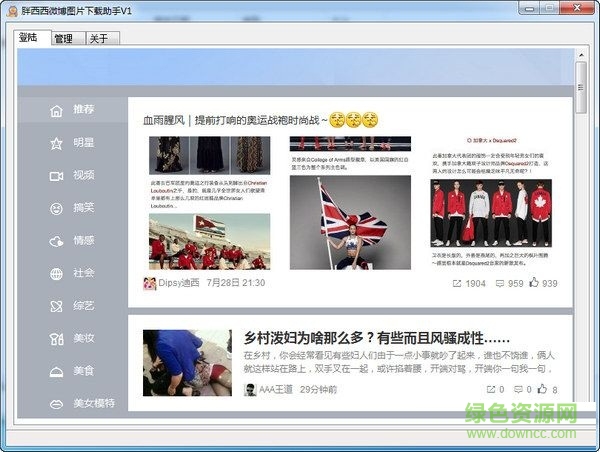Click the Dipsy迪西 avatar image
This screenshot has width=600, height=452.
coord(150,284)
